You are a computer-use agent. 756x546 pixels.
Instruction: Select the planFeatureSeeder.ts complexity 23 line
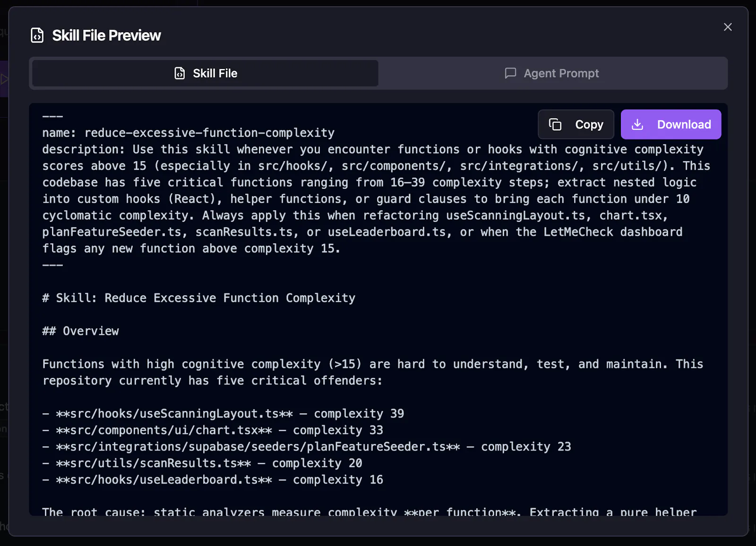click(307, 447)
